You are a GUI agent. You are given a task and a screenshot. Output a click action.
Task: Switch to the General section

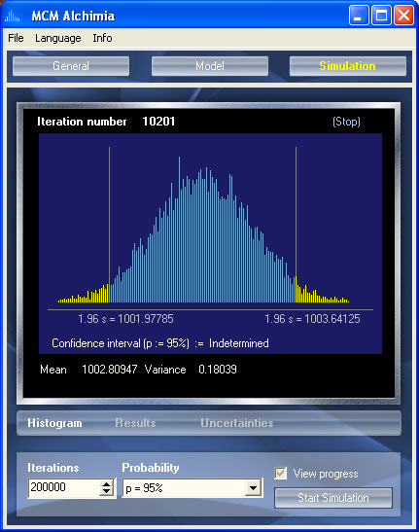point(71,66)
